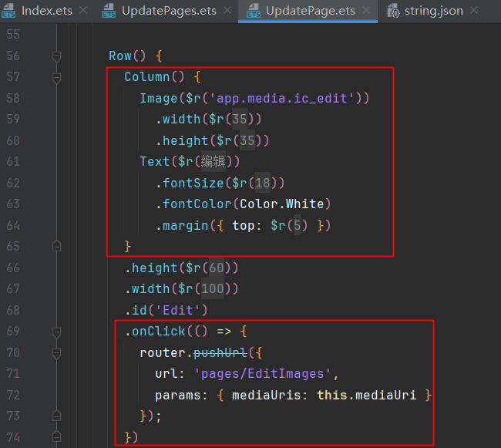This screenshot has width=501, height=448.
Task: Fold the onClick handler at line 69
Action: tap(56, 332)
